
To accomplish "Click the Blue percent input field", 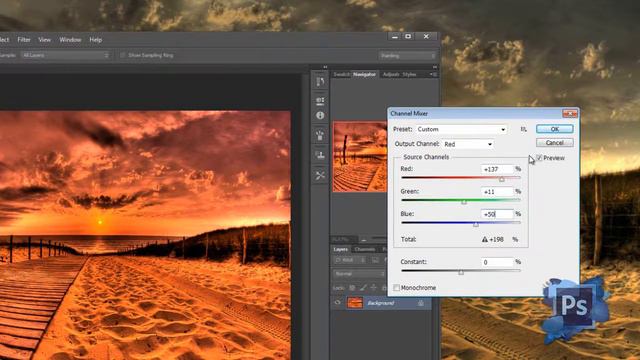I will point(497,214).
